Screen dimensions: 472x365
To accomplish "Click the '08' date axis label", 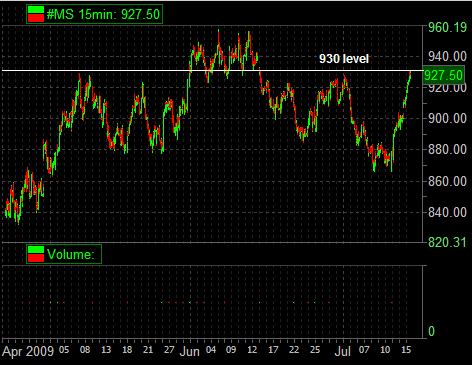I will pos(85,350).
